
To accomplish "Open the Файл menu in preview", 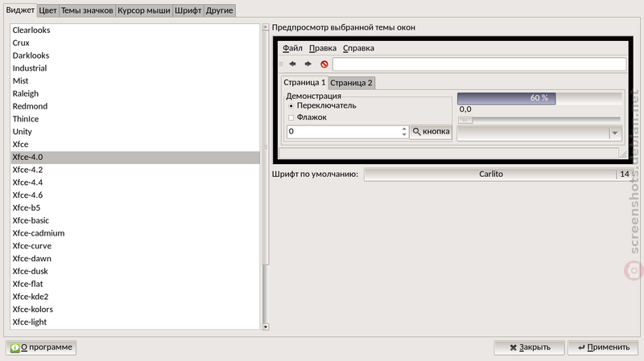I will point(292,48).
